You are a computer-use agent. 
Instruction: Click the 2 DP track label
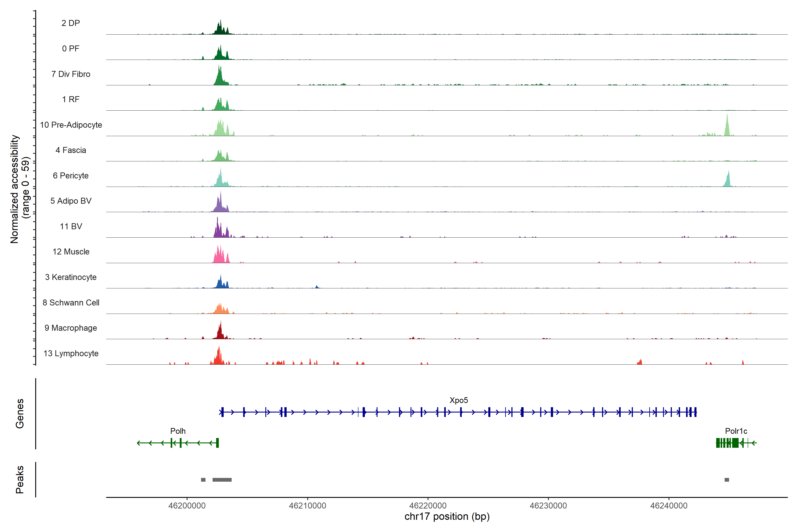coord(70,23)
